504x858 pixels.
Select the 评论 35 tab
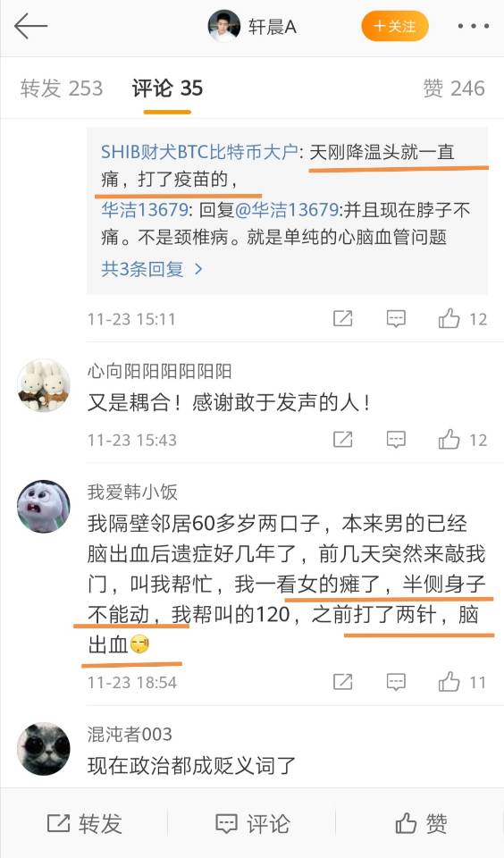(x=167, y=88)
